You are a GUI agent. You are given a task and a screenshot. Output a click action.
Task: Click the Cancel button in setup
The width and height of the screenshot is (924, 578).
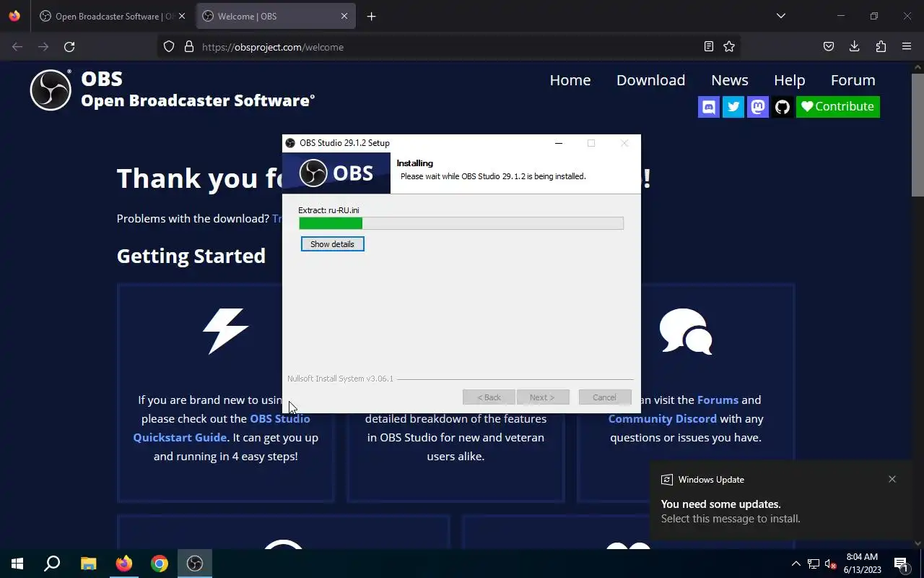[604, 397]
